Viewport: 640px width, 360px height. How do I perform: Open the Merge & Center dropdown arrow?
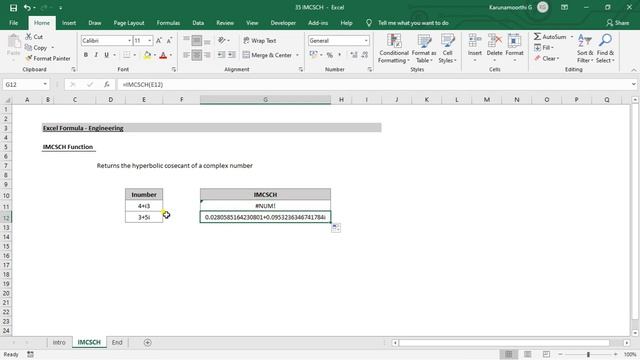click(297, 55)
